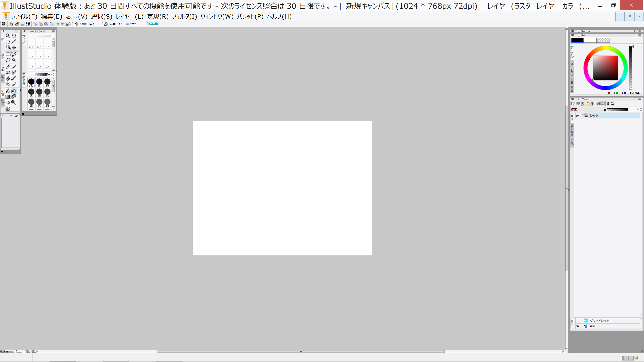Viewport: 644px width, 362px height.
Task: Open the 編集レイヤーのみ参照 dropdown
Action: tap(145, 24)
